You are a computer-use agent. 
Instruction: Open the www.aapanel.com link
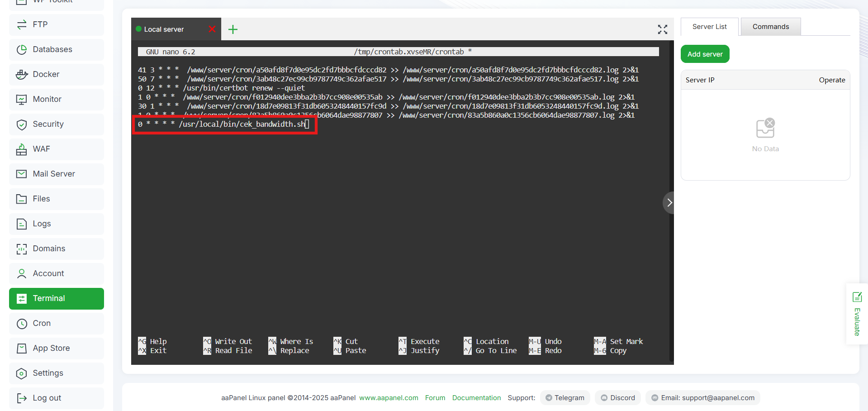(389, 398)
